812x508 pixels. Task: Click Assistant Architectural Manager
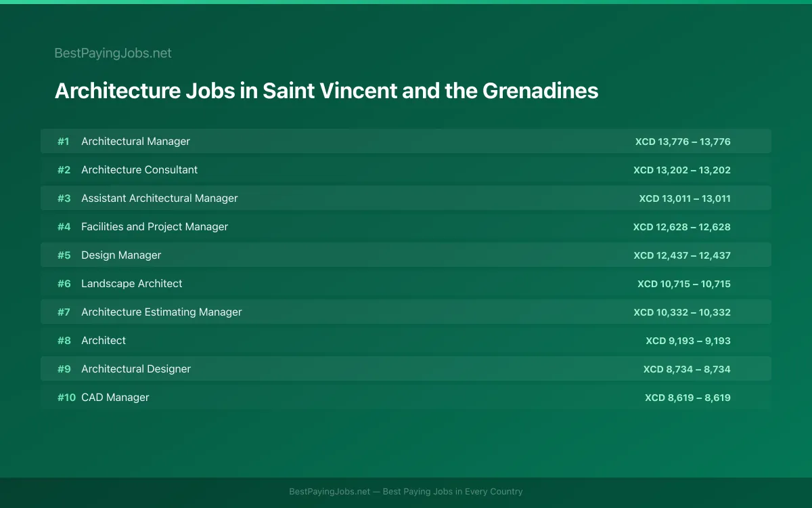coord(160,198)
